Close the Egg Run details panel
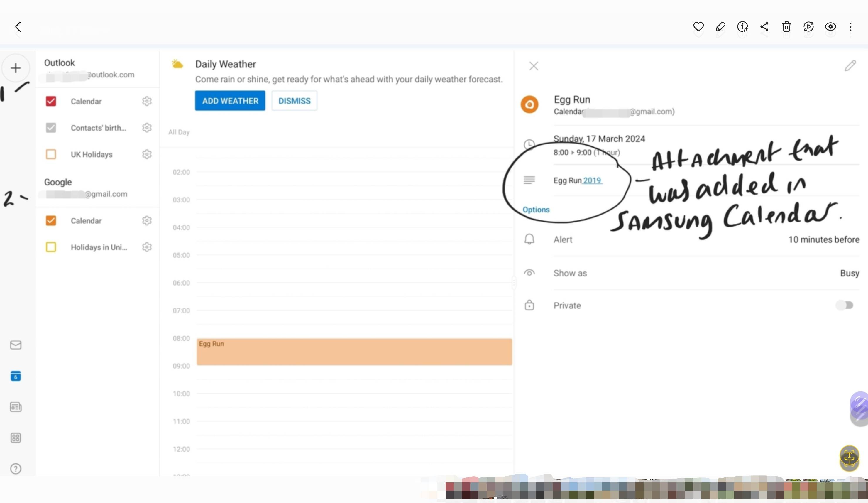This screenshot has height=503, width=868. point(534,66)
